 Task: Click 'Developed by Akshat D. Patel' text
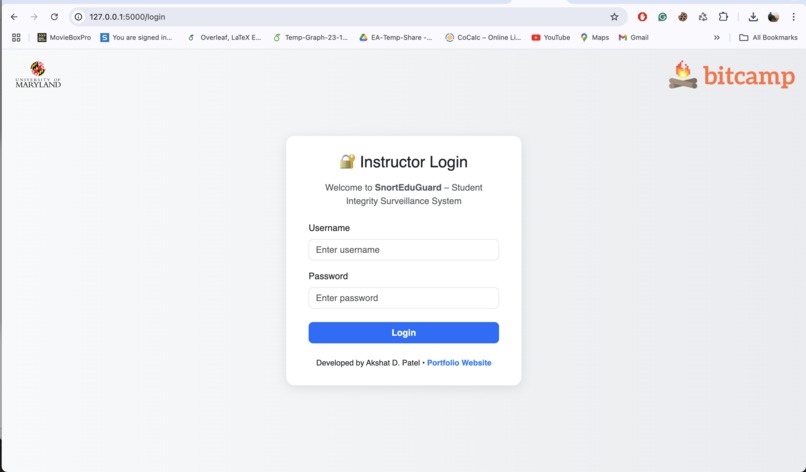point(368,363)
